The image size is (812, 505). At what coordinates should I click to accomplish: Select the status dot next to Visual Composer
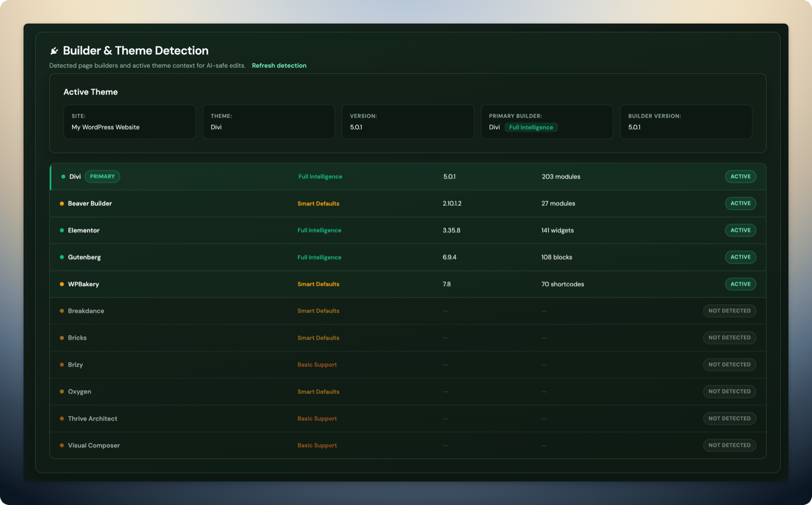click(62, 445)
